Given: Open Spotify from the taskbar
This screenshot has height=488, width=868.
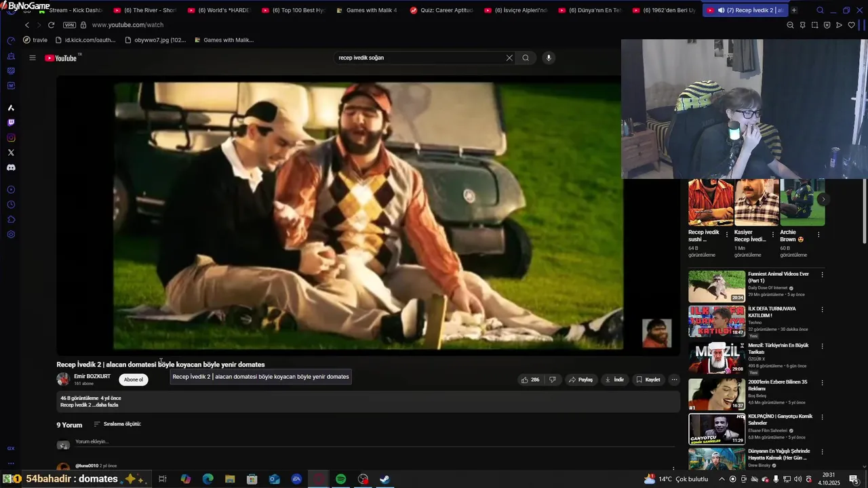Looking at the screenshot, I should pos(341,479).
